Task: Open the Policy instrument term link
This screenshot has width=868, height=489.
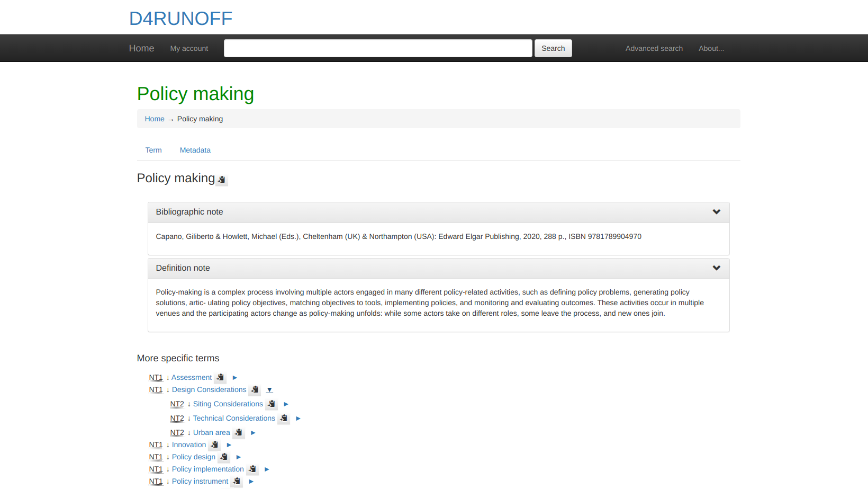Action: tap(200, 482)
